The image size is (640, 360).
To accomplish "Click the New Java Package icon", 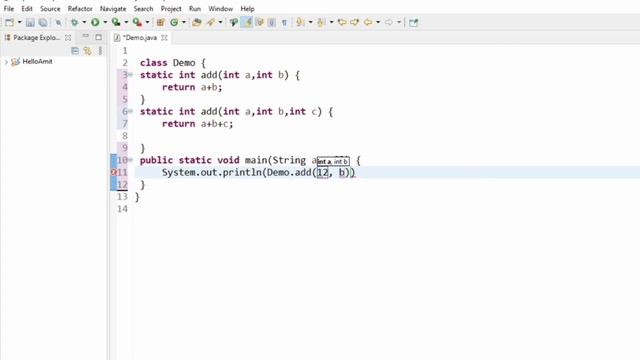I will click(160, 22).
